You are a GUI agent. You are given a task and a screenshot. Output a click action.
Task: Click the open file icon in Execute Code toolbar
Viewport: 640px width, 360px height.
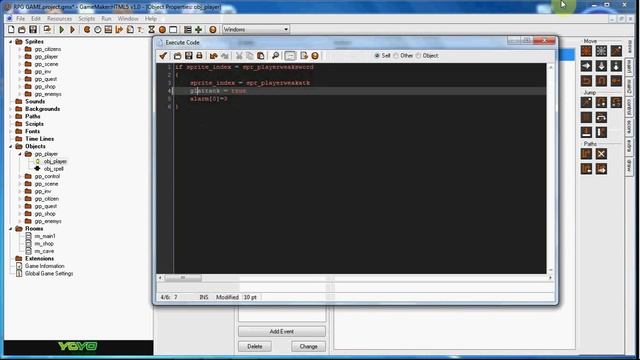click(178, 56)
